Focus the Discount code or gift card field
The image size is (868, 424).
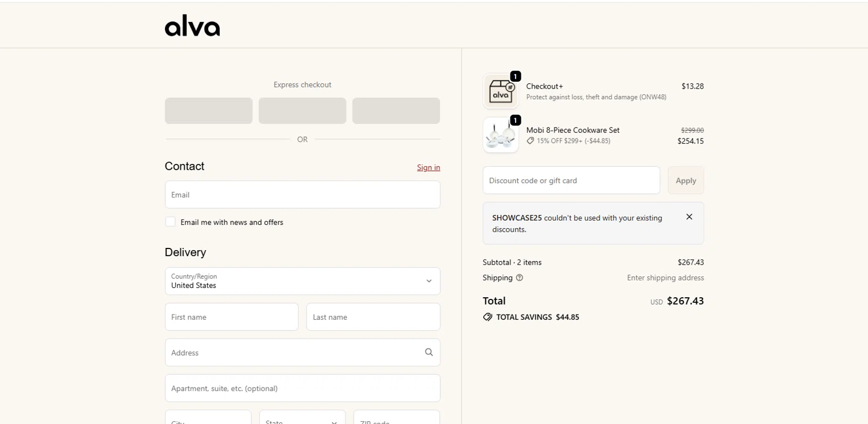pos(572,180)
